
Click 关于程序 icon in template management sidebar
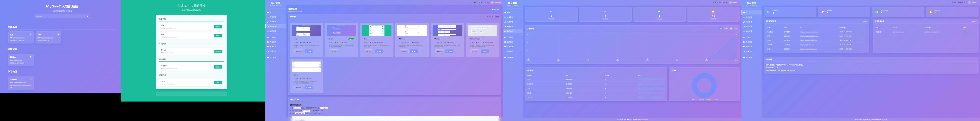(268, 57)
